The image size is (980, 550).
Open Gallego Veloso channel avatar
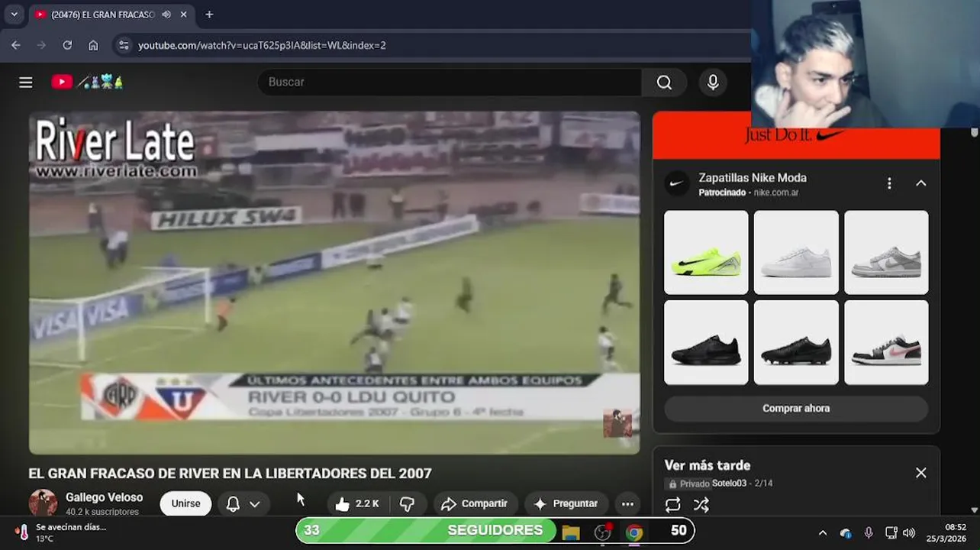point(43,503)
